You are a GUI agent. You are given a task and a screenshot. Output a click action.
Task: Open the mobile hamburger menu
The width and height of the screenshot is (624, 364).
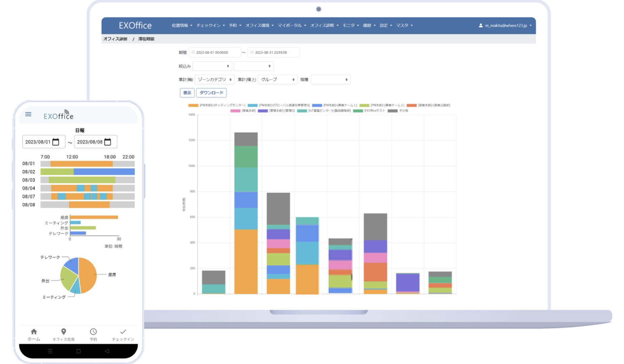(x=28, y=115)
